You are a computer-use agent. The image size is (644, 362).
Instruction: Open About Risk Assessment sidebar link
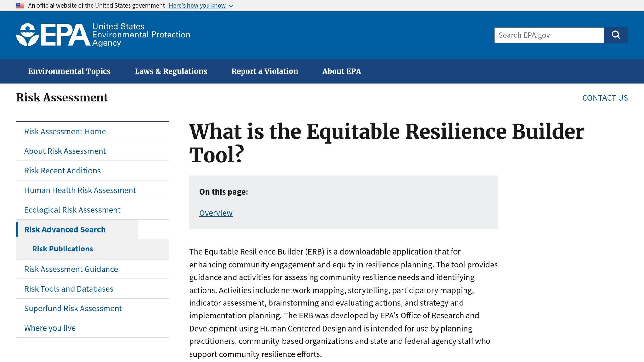92,151
